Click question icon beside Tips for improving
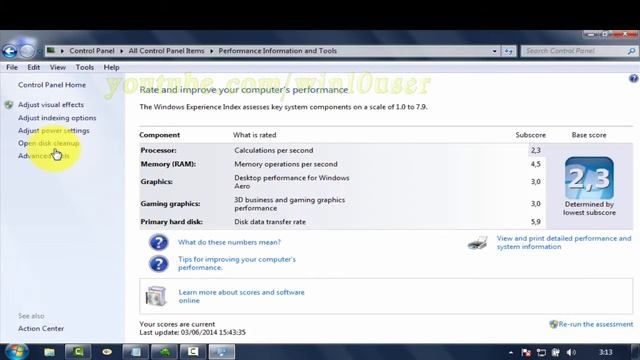 [x=158, y=264]
